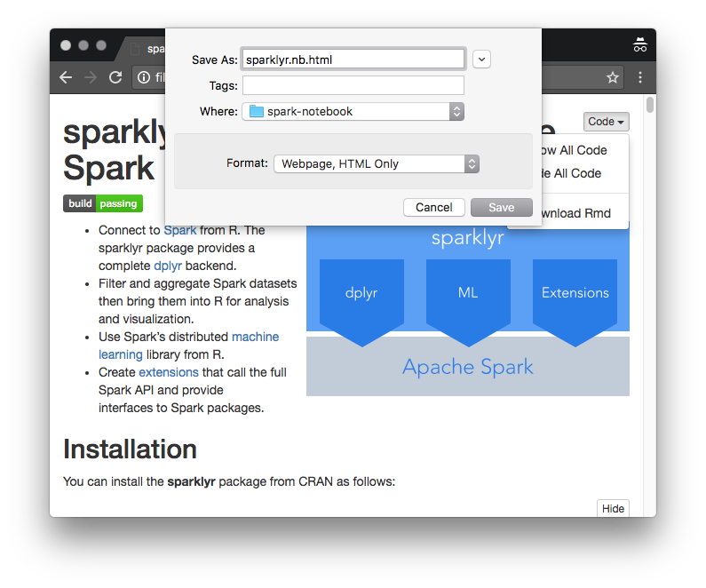Click the site info icon in address bar
706x588 pixels.
[x=143, y=77]
